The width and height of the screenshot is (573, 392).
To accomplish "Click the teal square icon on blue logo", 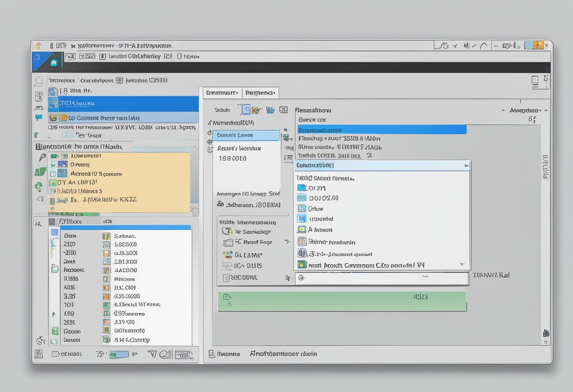I will click(53, 63).
